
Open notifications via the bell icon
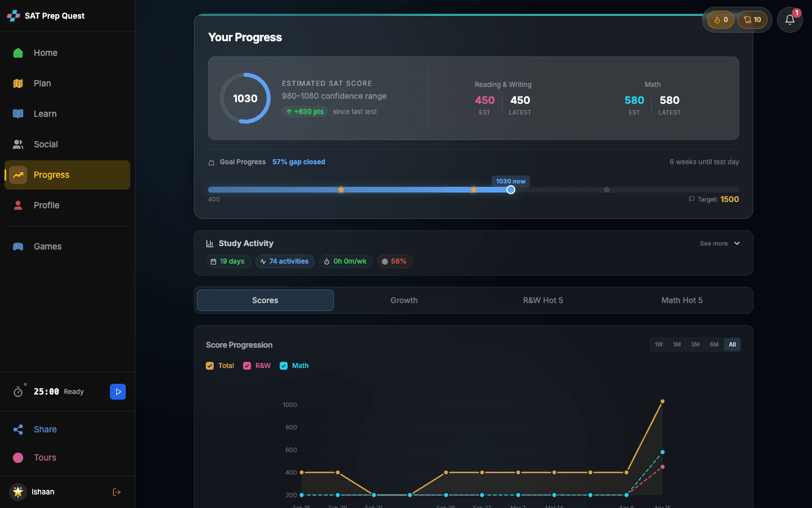pyautogui.click(x=789, y=19)
